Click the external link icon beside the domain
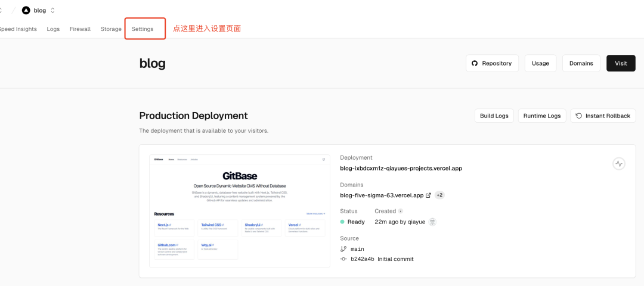Screen dimensions: 644x286 click(428, 195)
